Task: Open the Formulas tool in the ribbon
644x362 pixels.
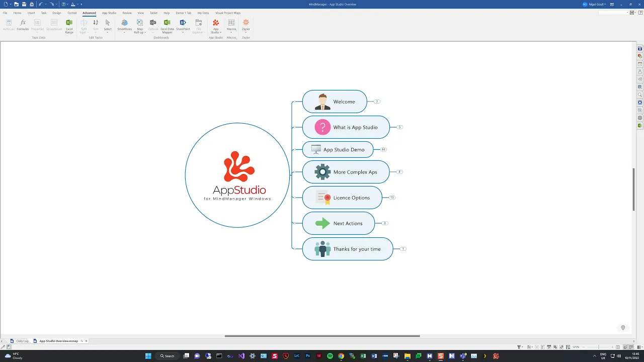Action: click(23, 25)
